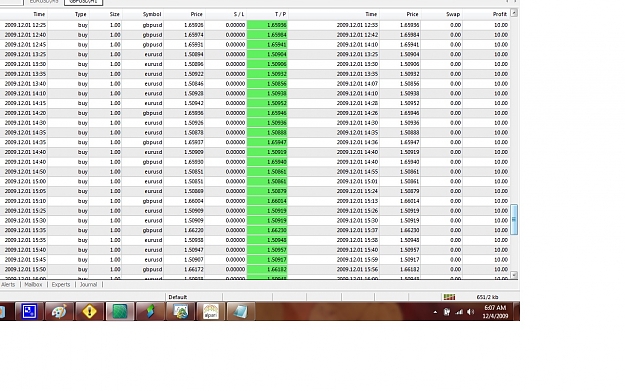Click price 1.50846 in 13:40 row
The height and width of the screenshot is (391, 625).
[x=194, y=84]
